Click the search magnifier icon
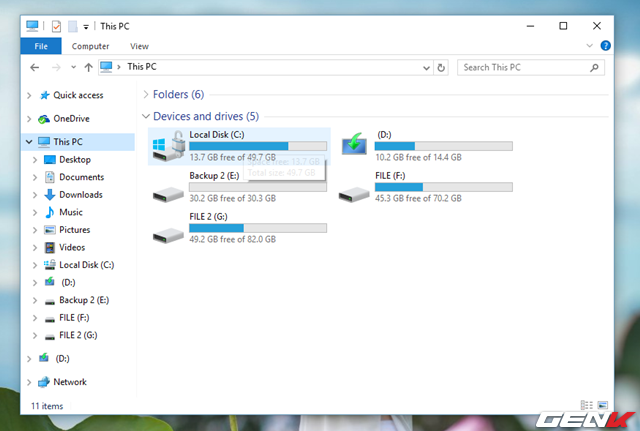 (594, 68)
